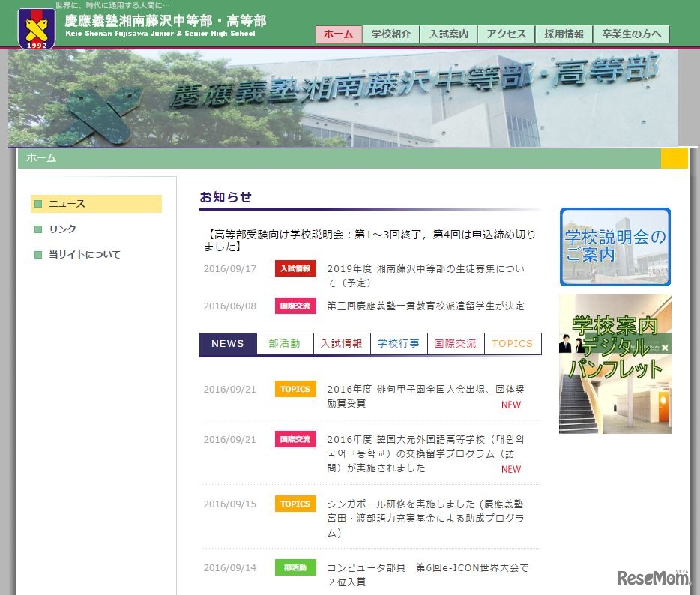700x595 pixels.
Task: Click the pink 国際交流 badge on 2016/06/08 news
Action: point(295,306)
